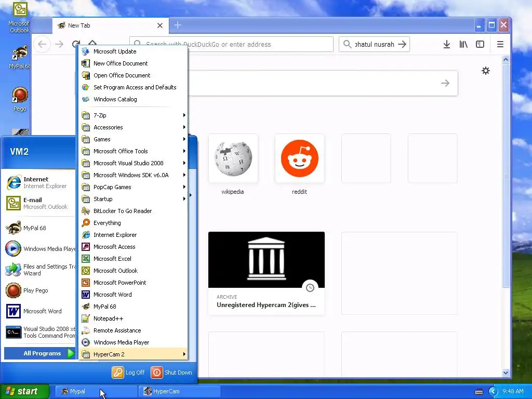Expand the Games submenu
Viewport: 532px width, 399px height.
point(133,139)
